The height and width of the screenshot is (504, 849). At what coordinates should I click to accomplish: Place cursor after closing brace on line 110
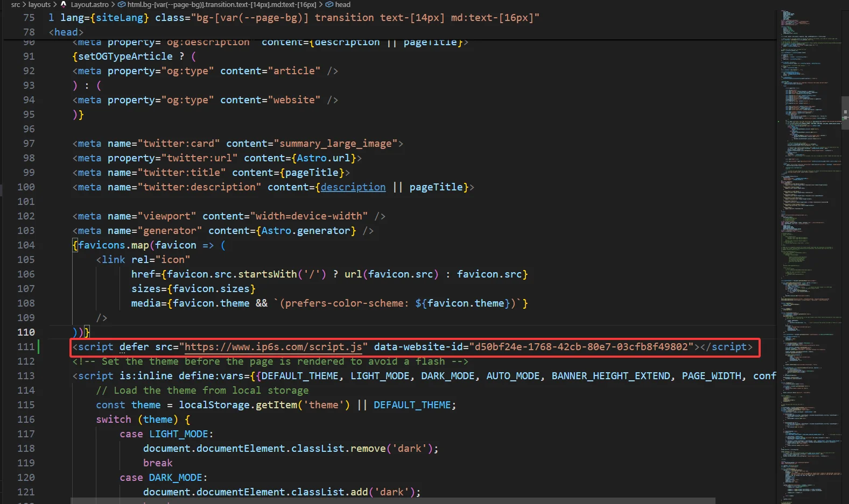(90, 332)
